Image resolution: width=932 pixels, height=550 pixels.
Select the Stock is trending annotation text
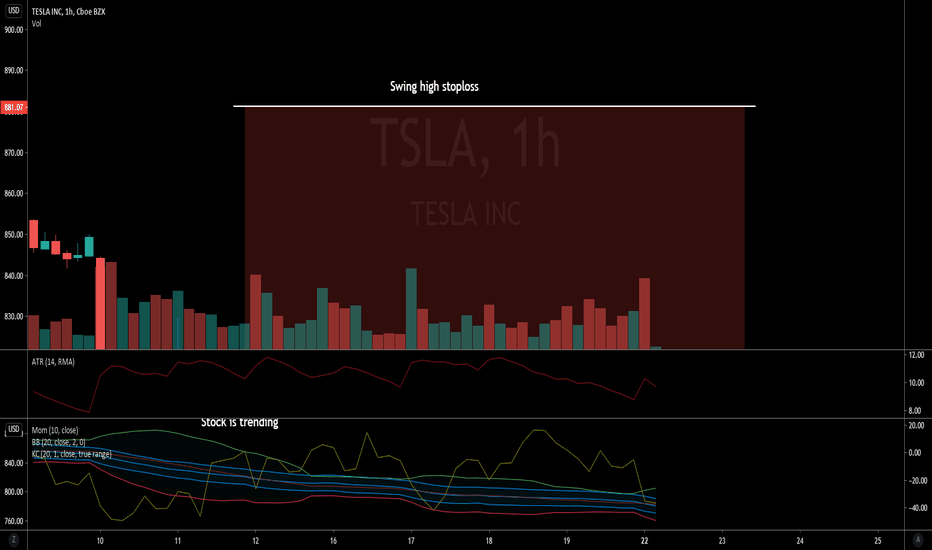(x=240, y=422)
